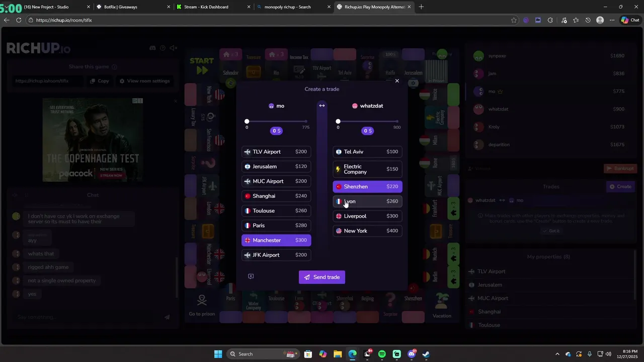This screenshot has width=644, height=362.
Task: Click the add note icon beside Send trade
Action: [251, 277]
